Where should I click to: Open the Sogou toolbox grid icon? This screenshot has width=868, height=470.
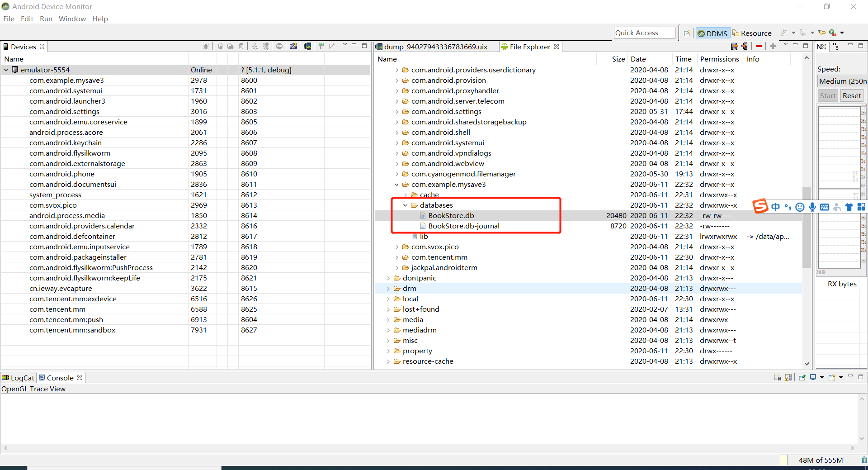[x=861, y=207]
